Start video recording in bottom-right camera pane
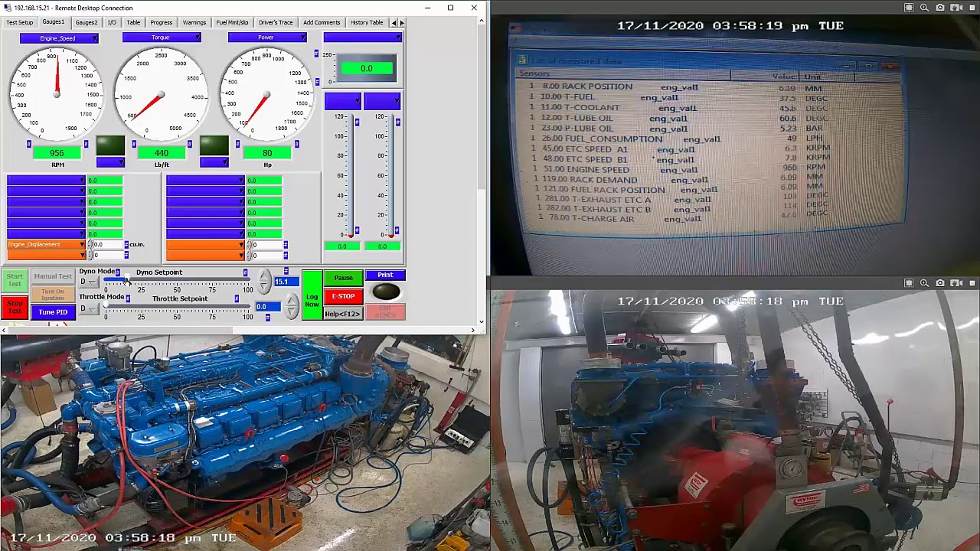The width and height of the screenshot is (980, 551). [x=956, y=283]
